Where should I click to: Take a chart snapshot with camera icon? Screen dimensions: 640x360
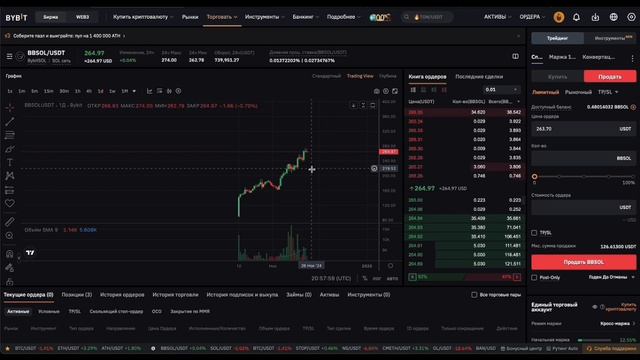click(377, 91)
